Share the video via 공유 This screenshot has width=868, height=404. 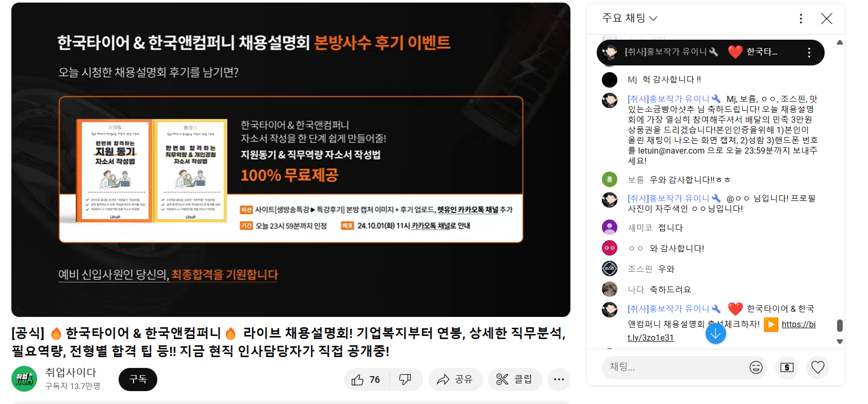click(x=455, y=380)
